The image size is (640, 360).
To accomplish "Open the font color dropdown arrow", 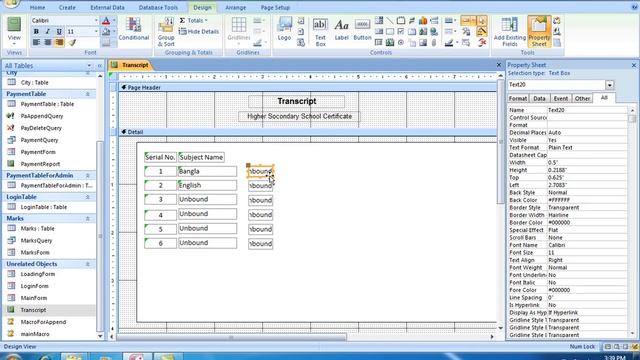I will (114, 20).
